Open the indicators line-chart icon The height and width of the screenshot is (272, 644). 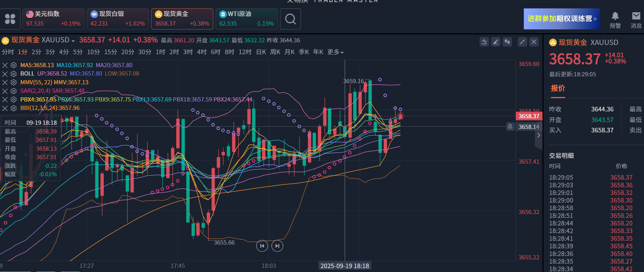[484, 42]
